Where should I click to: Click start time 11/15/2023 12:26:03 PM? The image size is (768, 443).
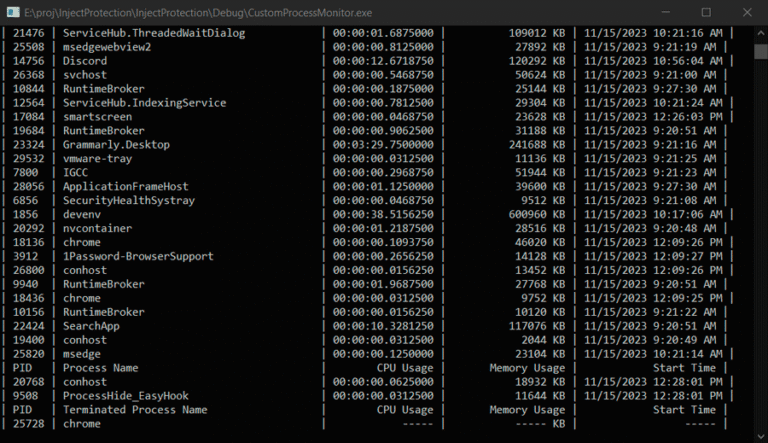tap(653, 117)
